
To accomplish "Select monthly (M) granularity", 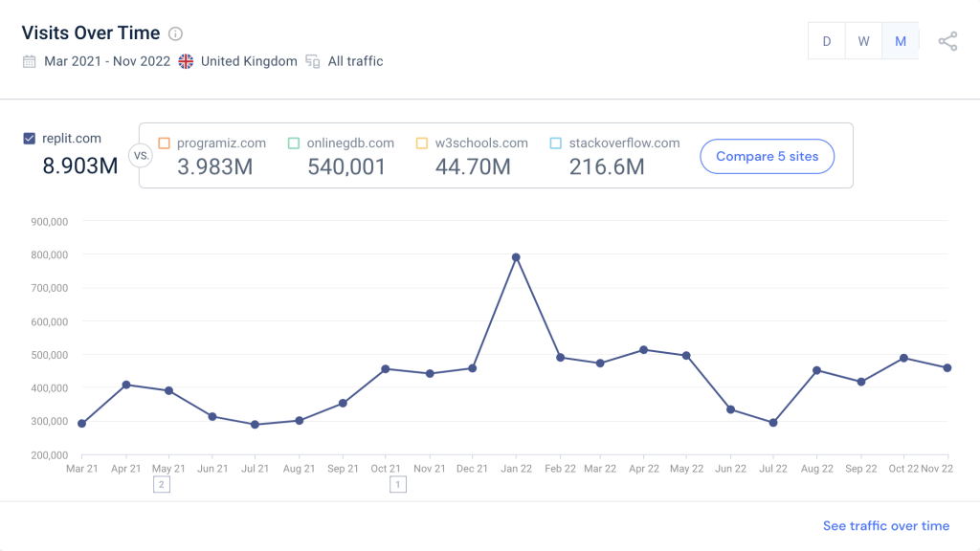I will (x=900, y=41).
